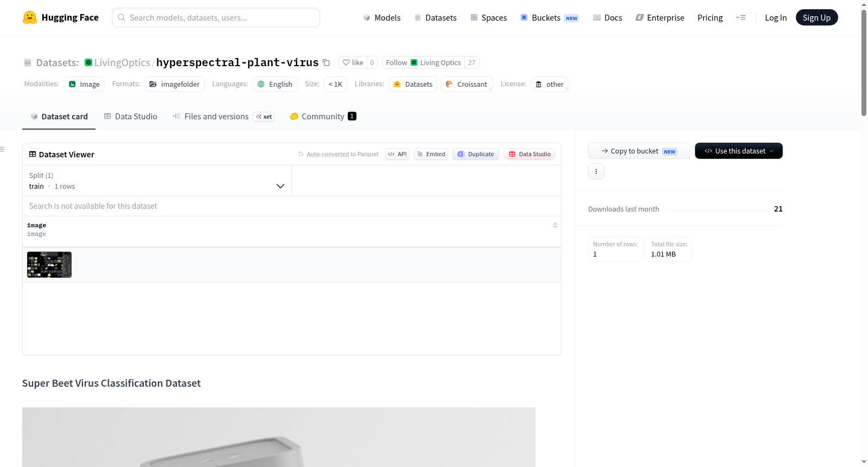This screenshot has width=868, height=467.
Task: Go to the Pricing page
Action: pos(710,17)
